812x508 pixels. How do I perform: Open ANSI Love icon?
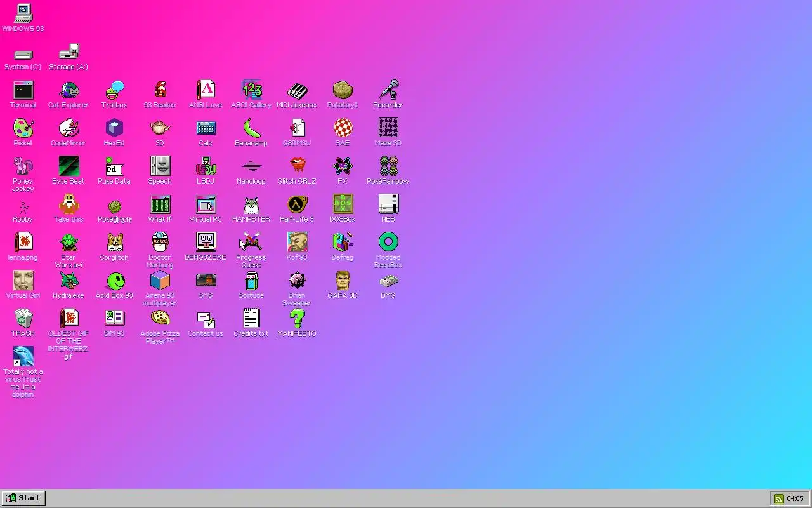coord(206,90)
